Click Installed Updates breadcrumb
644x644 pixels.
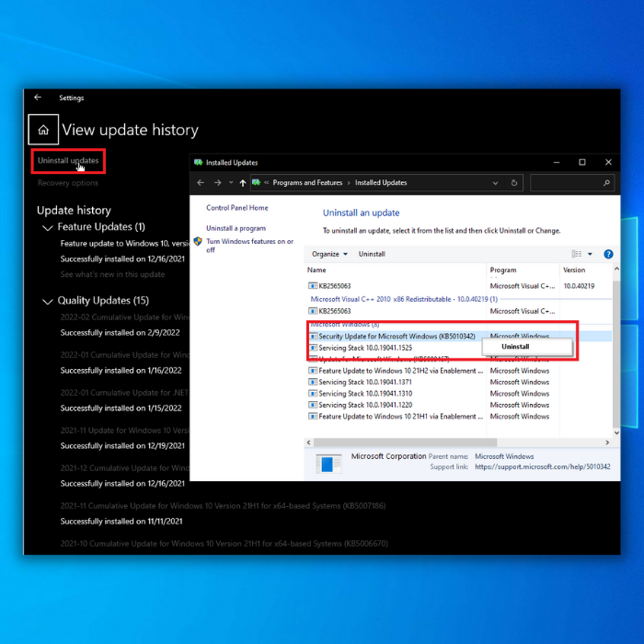click(x=381, y=183)
